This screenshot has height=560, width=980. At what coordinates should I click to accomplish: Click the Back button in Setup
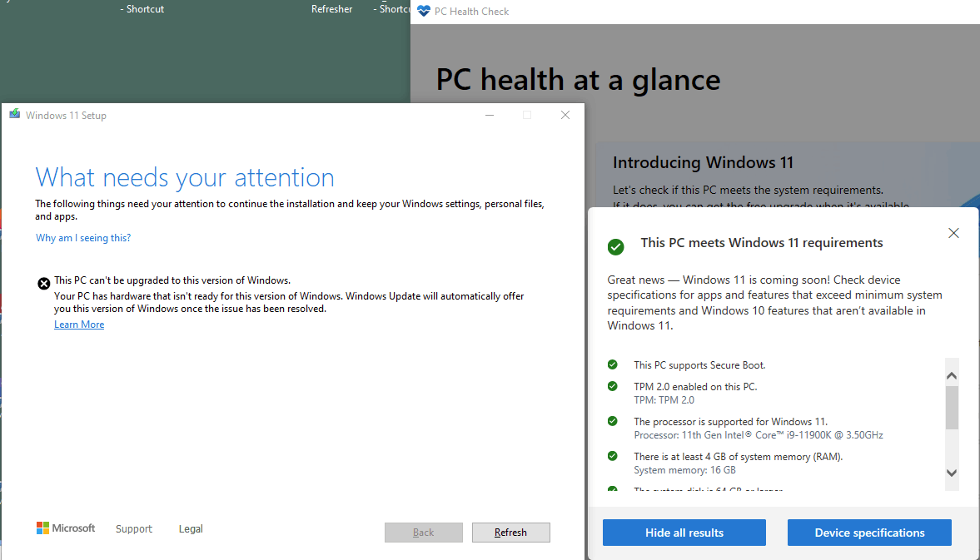(423, 533)
